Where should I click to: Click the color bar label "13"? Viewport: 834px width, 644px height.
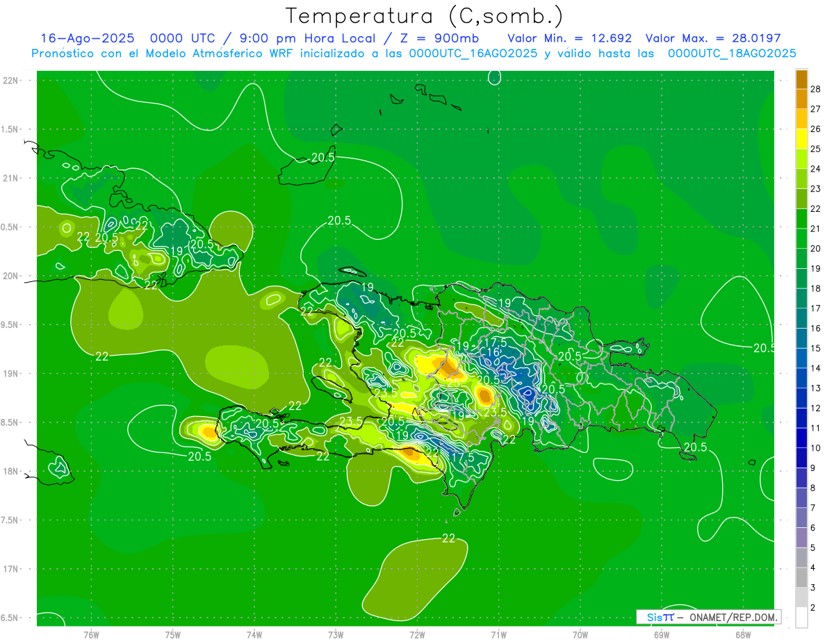pos(815,388)
